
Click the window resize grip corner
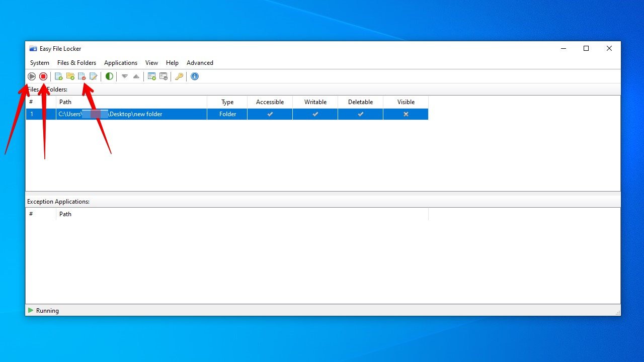pyautogui.click(x=617, y=313)
